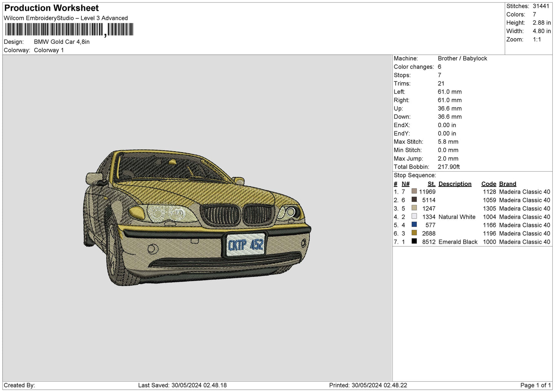Click thread code '1128'

489,192
